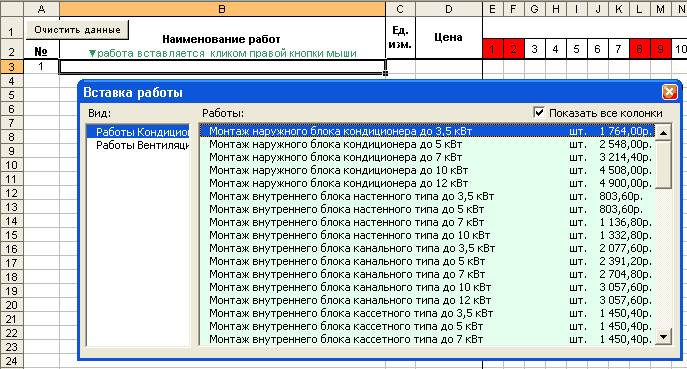Toggle 'Показать все колонки' checkbox
Screen dimensions: 687x369
(x=539, y=113)
